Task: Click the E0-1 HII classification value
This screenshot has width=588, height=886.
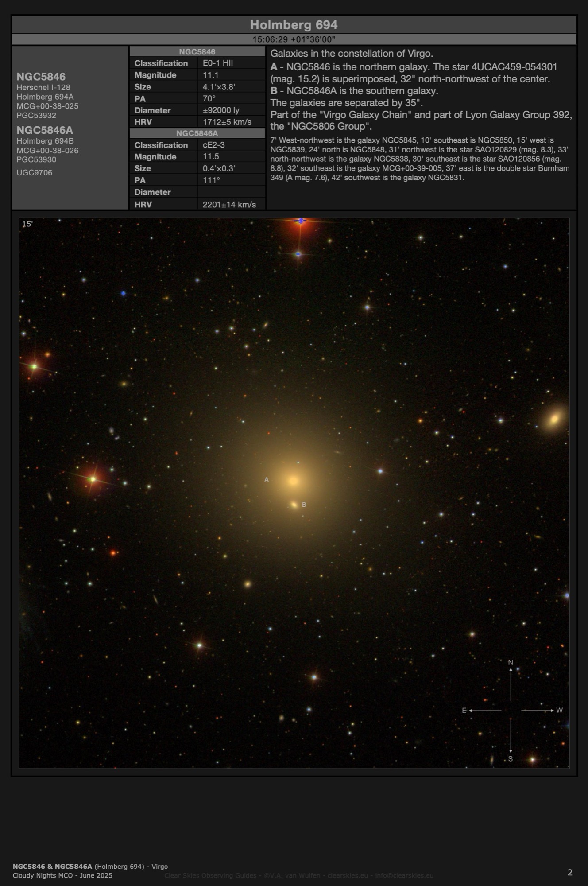Action: click(218, 63)
